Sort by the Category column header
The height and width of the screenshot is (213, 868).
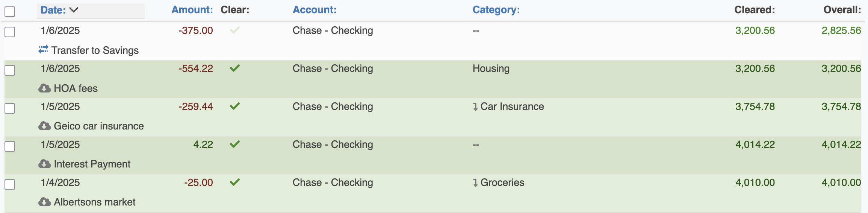[x=496, y=10]
